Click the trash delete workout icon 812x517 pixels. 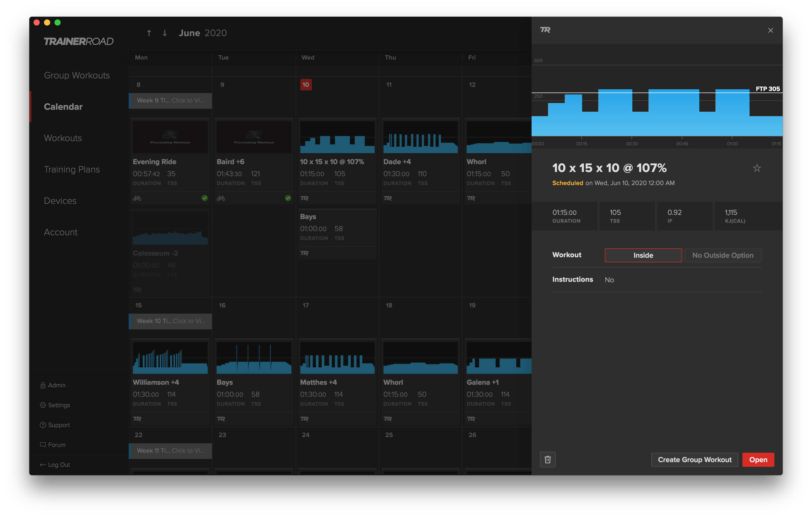[547, 460]
